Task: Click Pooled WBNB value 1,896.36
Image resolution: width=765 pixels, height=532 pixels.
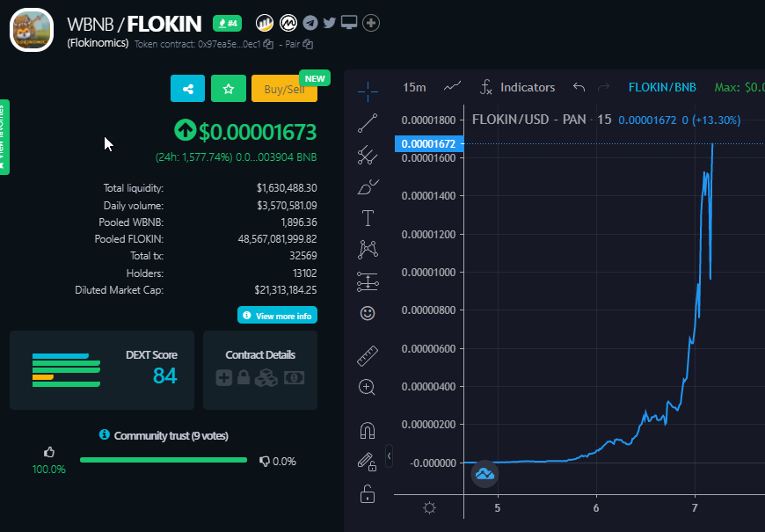Action: pos(299,222)
